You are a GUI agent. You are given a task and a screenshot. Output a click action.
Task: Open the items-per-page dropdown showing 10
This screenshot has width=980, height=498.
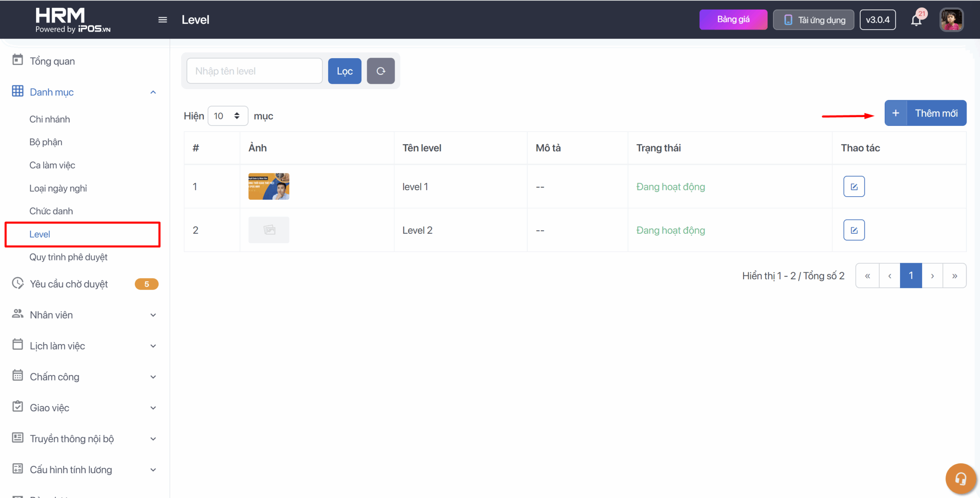(227, 116)
